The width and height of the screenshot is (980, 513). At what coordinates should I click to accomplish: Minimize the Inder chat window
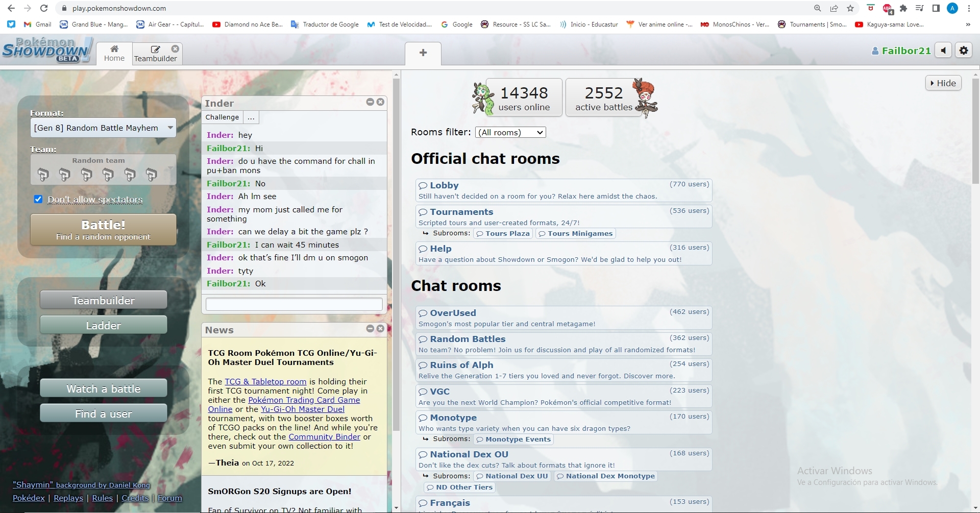[x=370, y=102]
